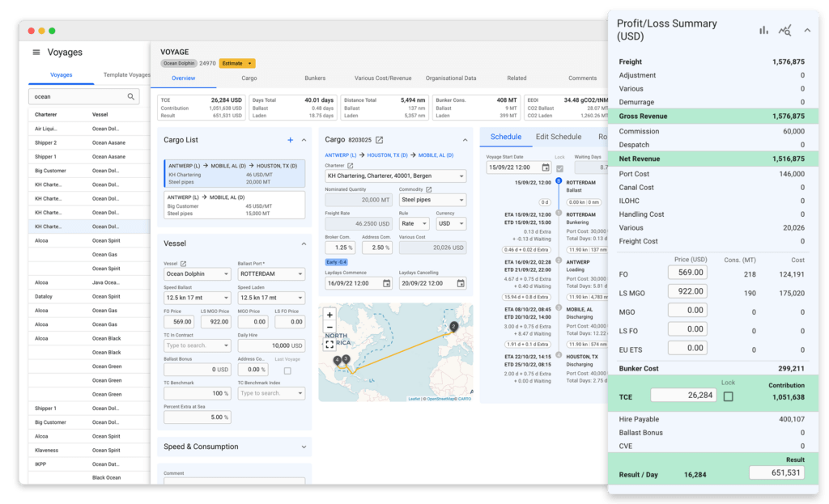Open the Commodity dropdown showing Steel pipes
The image size is (829, 504).
click(432, 200)
